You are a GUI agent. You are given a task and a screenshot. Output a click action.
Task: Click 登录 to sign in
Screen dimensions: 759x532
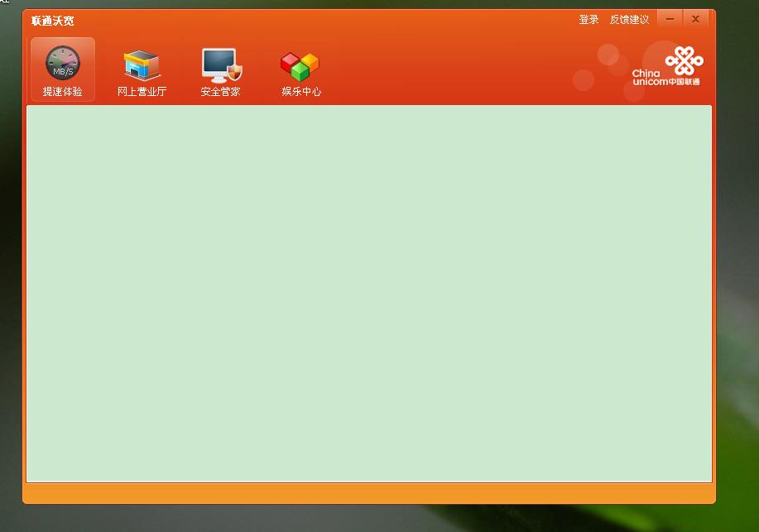tap(589, 18)
